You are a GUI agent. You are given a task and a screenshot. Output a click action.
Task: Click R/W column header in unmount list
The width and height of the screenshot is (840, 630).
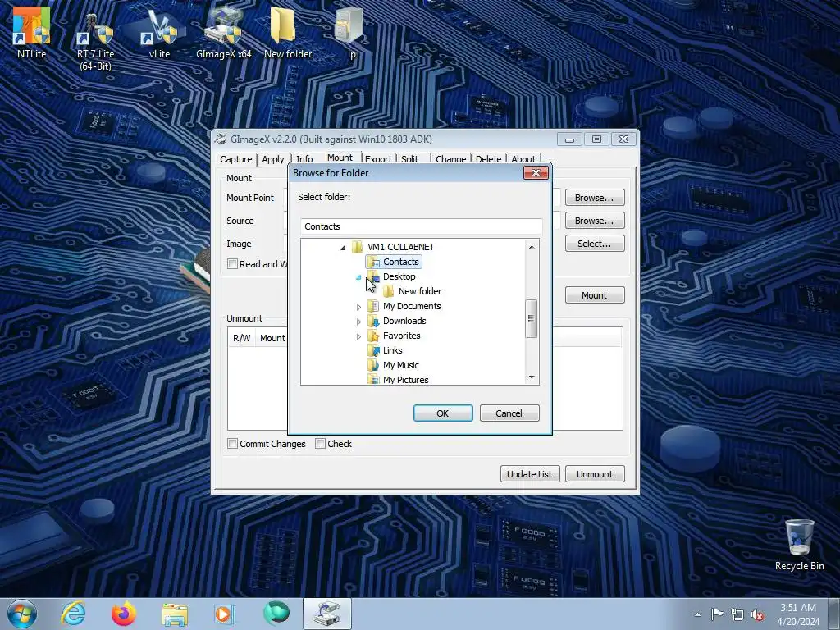[242, 338]
